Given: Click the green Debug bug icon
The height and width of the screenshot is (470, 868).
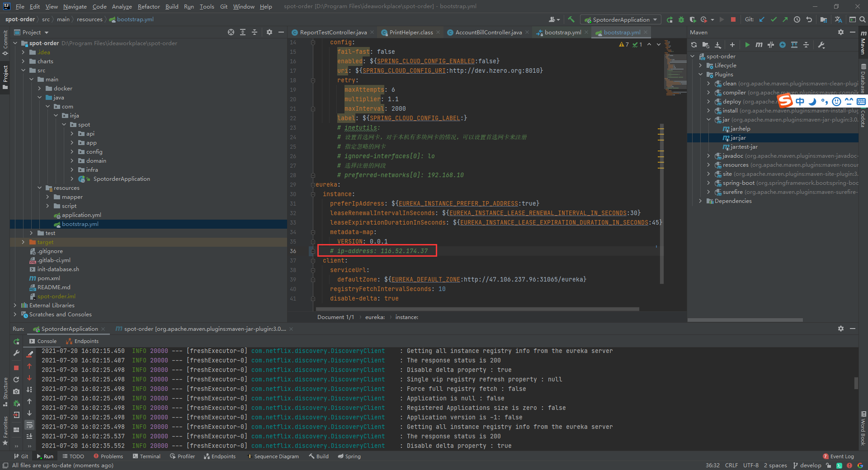Looking at the screenshot, I should [681, 19].
